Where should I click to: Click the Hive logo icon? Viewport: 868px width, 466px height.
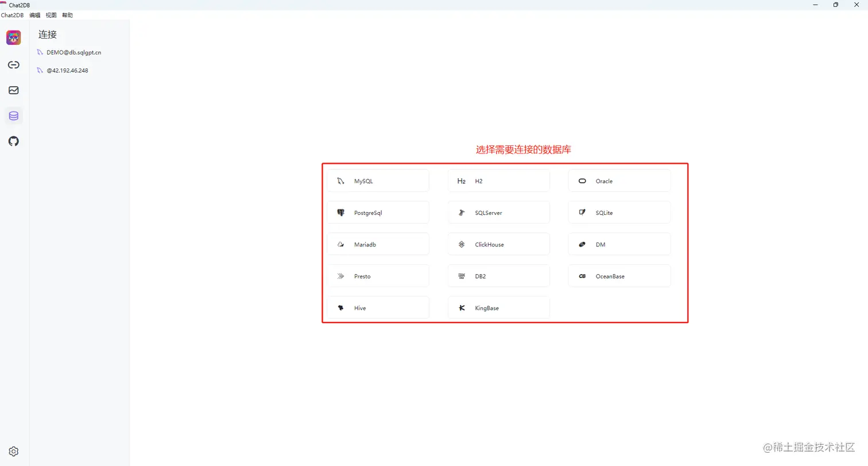340,308
